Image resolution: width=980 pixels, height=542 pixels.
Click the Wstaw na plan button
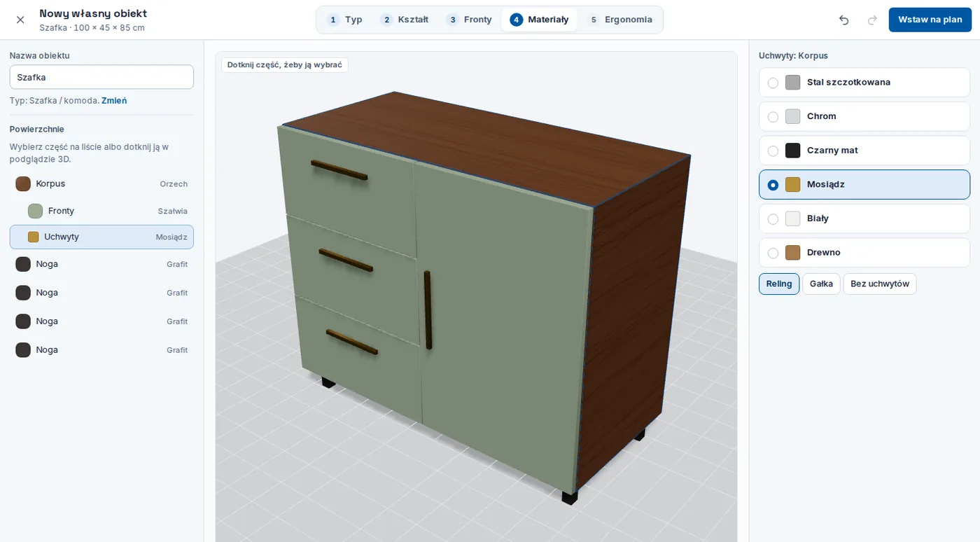coord(930,20)
